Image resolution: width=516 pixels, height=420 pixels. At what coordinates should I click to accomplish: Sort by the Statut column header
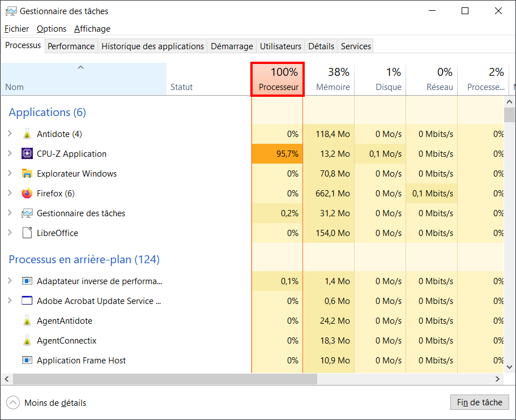pos(208,79)
